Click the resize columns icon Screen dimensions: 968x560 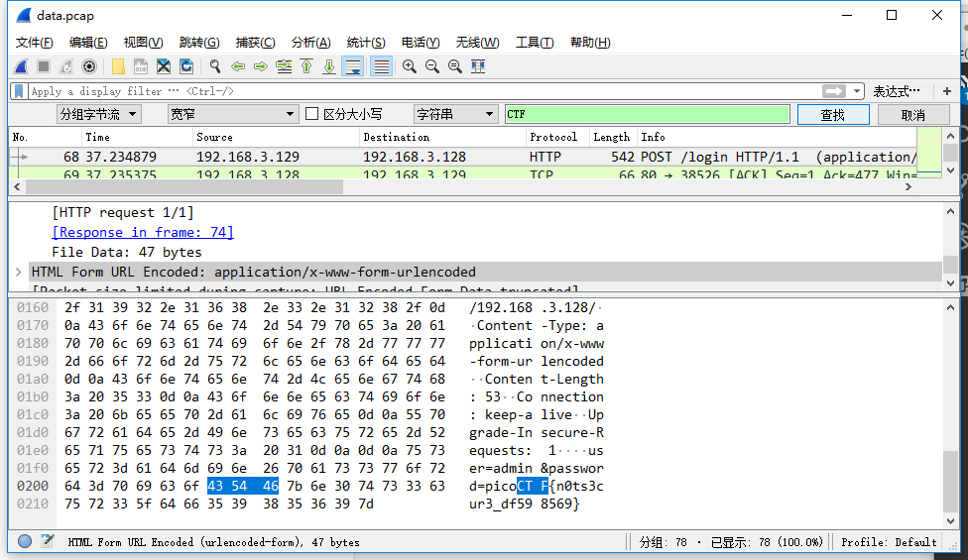coord(478,66)
